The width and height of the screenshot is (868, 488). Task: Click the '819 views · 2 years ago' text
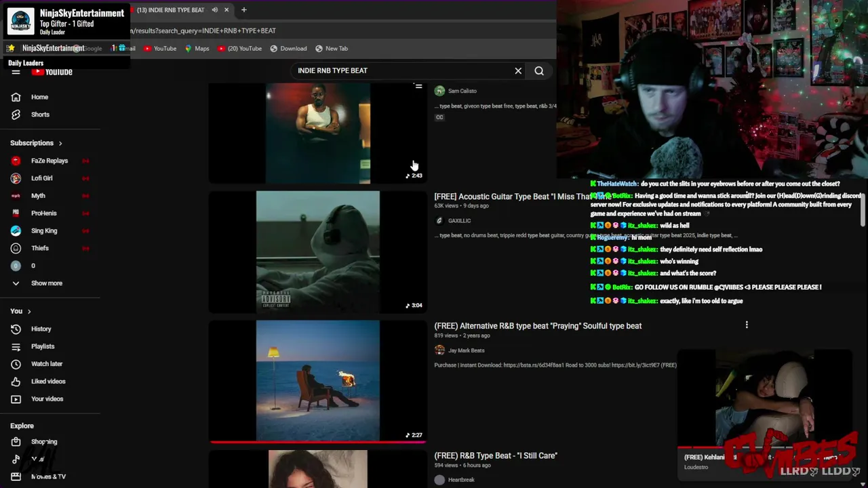(x=462, y=335)
